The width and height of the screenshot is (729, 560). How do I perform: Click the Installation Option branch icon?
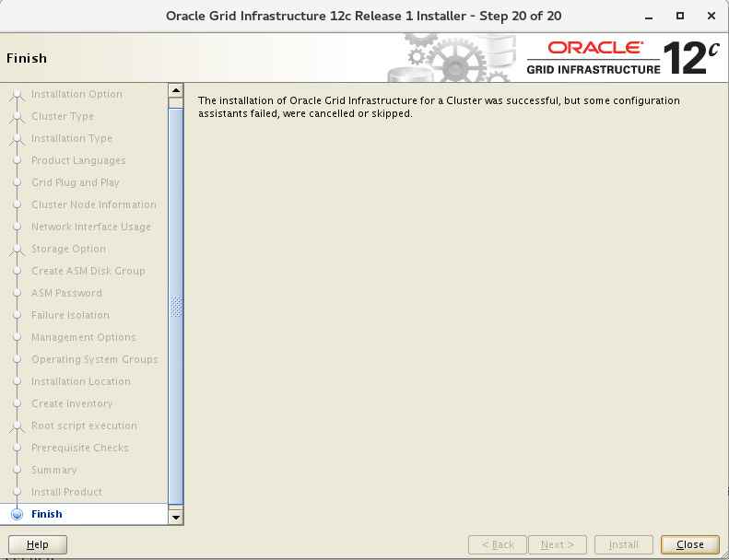(18, 95)
